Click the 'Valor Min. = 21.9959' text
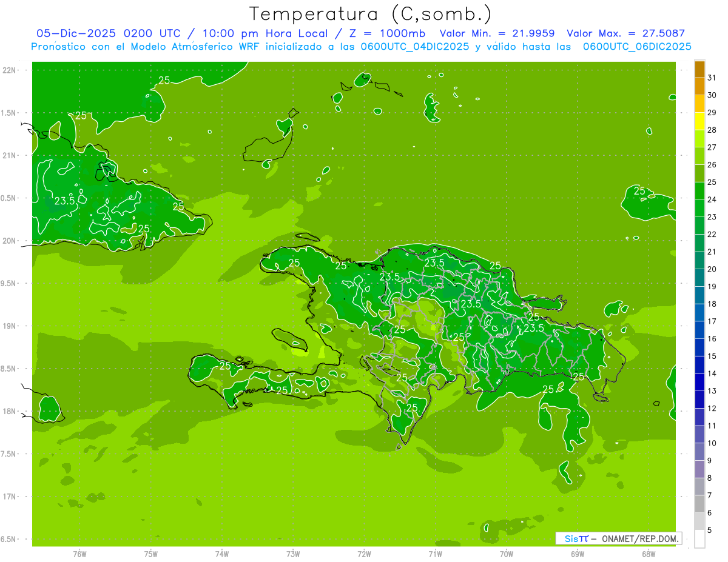 [497, 33]
